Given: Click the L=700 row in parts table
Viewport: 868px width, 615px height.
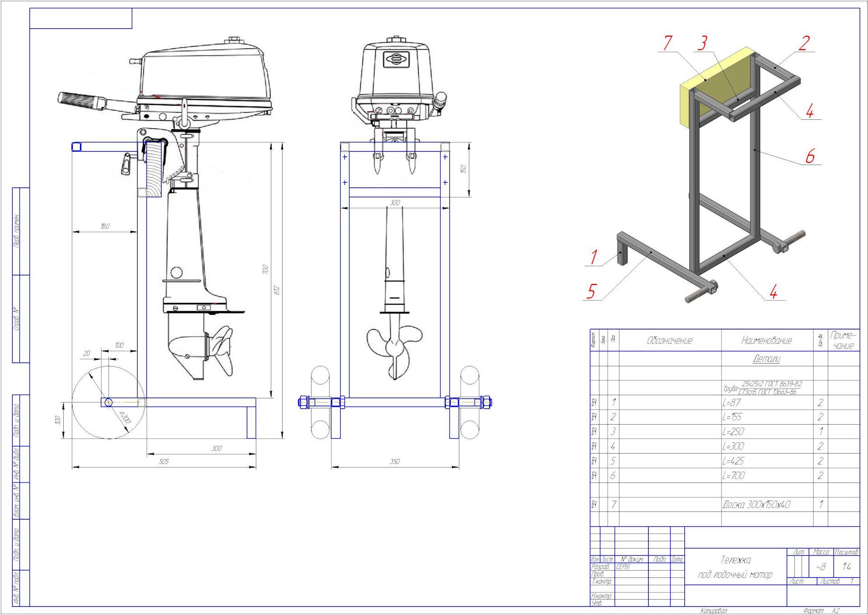Looking at the screenshot, I should click(x=733, y=476).
